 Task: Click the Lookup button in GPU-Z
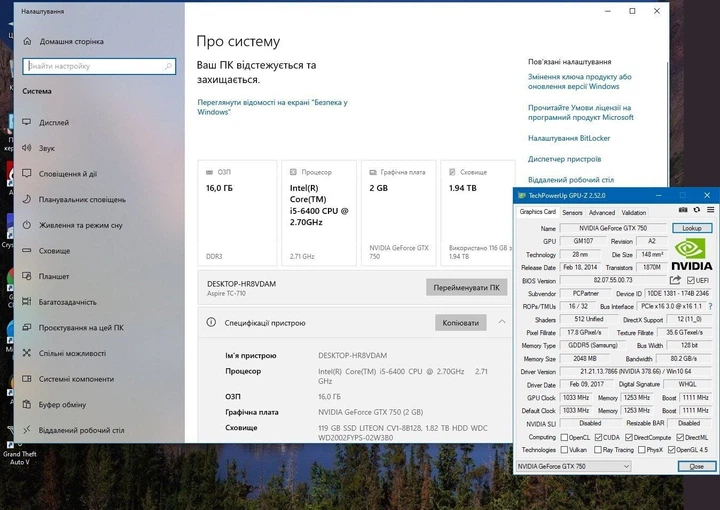click(x=692, y=228)
